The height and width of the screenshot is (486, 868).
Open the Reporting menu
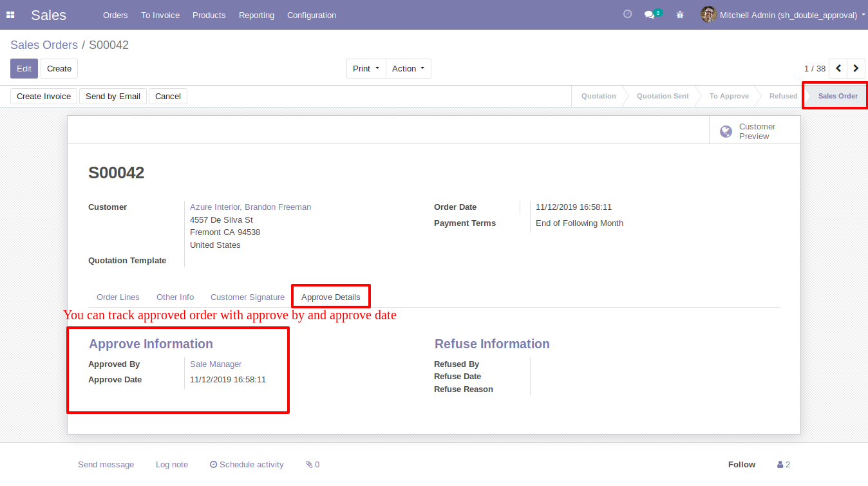pyautogui.click(x=256, y=15)
